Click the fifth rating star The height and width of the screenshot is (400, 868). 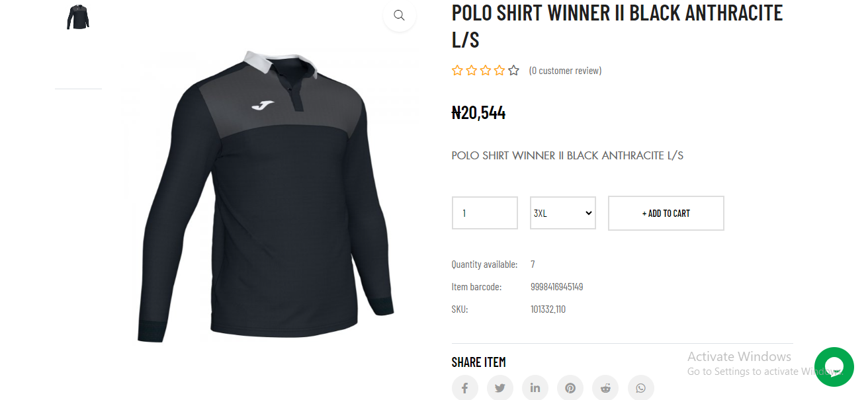coord(513,71)
